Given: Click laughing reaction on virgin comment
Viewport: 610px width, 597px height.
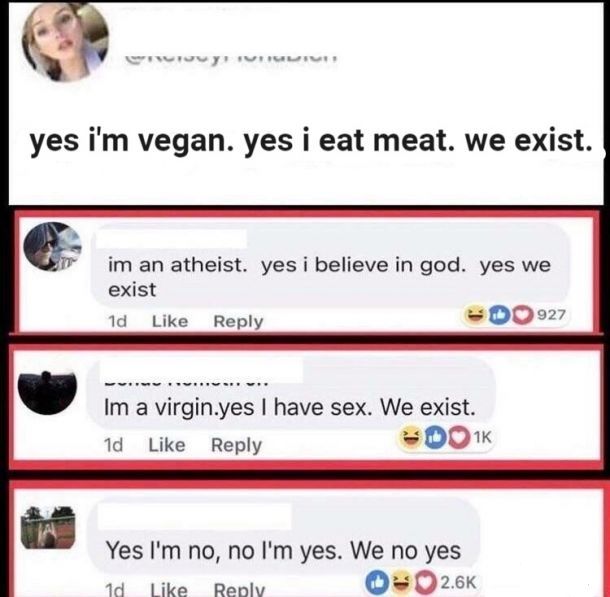Looking at the screenshot, I should 409,438.
